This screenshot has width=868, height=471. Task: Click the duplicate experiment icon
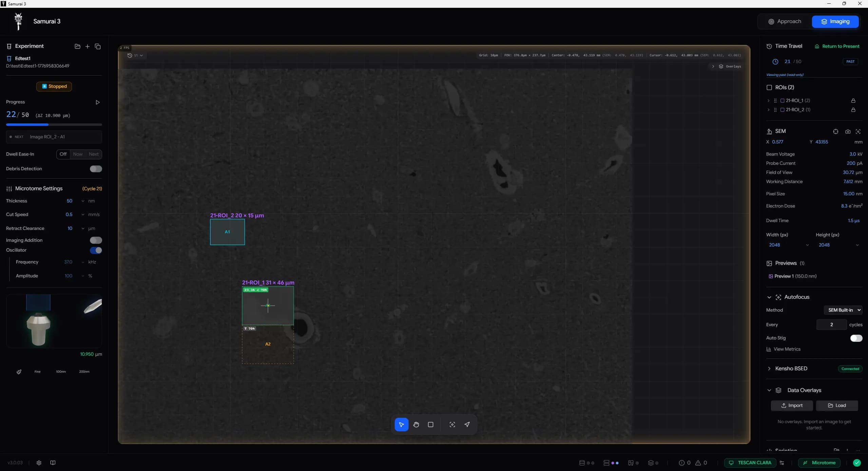point(98,46)
